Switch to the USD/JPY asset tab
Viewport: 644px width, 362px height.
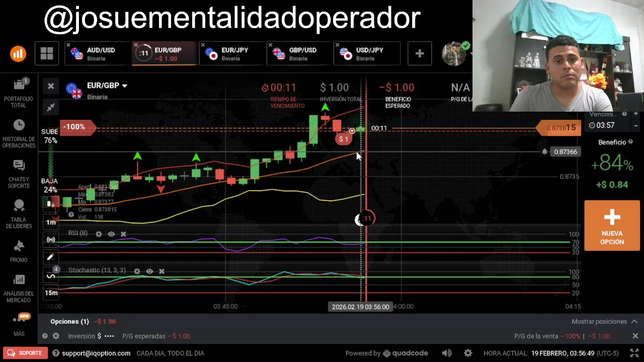[x=367, y=54]
